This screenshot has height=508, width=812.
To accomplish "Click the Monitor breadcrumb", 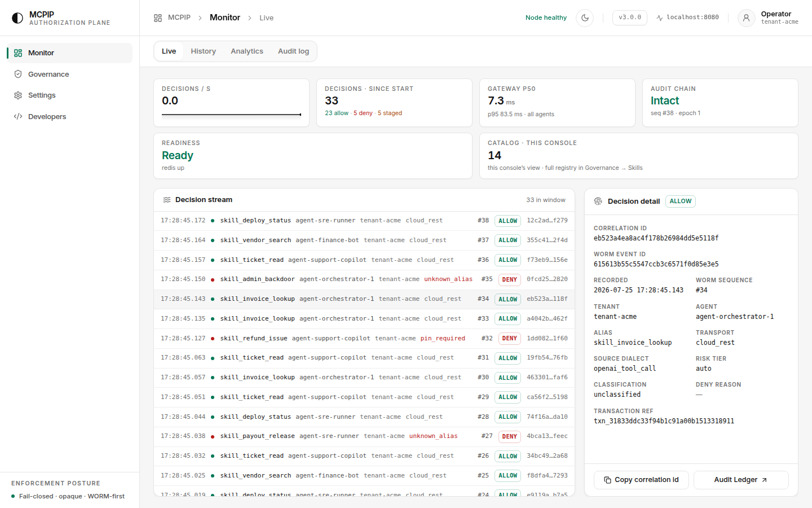I will 225,17.
